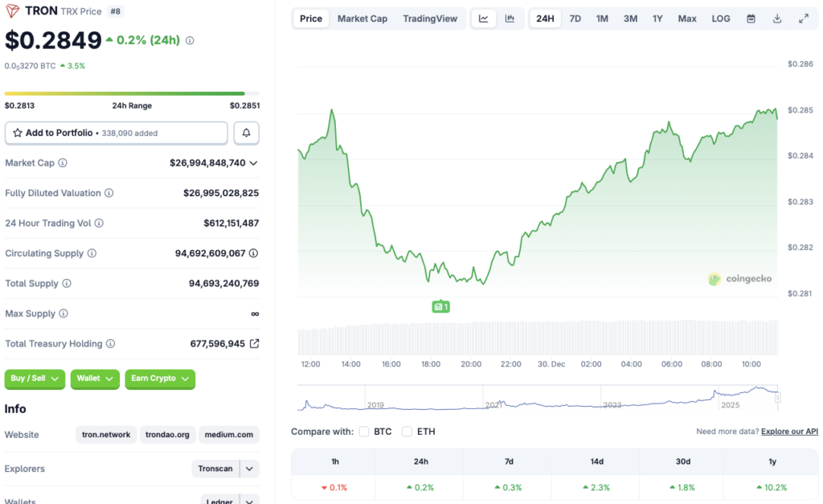Click the notification bell icon

point(246,133)
